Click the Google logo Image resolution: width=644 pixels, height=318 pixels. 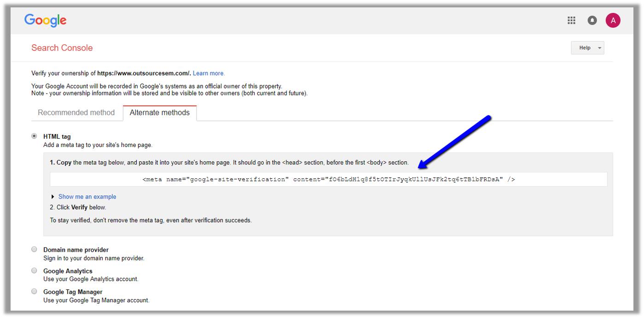click(46, 20)
